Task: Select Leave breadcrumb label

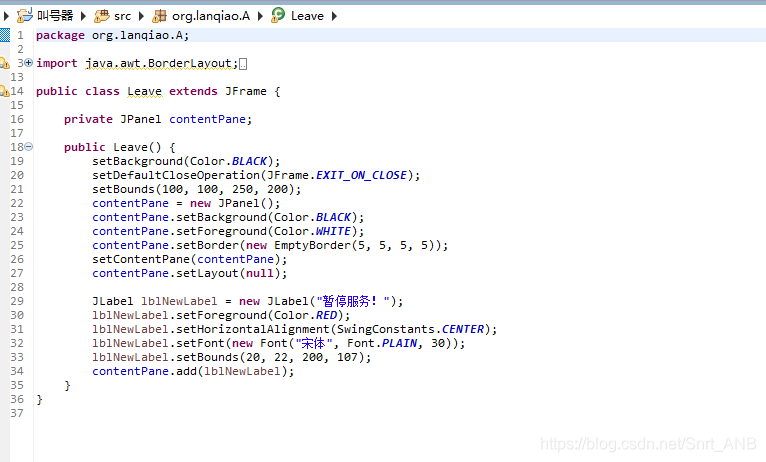Action: point(307,16)
